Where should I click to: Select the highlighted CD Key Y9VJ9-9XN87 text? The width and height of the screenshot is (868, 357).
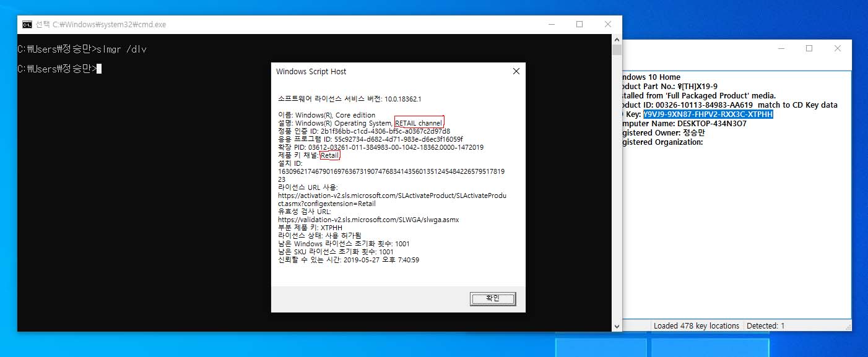[708, 114]
